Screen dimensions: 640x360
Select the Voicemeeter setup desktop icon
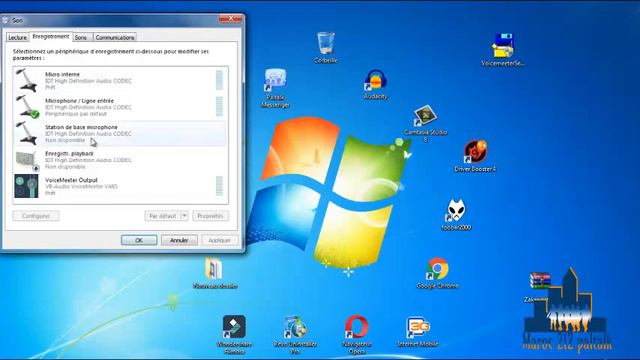(x=503, y=46)
